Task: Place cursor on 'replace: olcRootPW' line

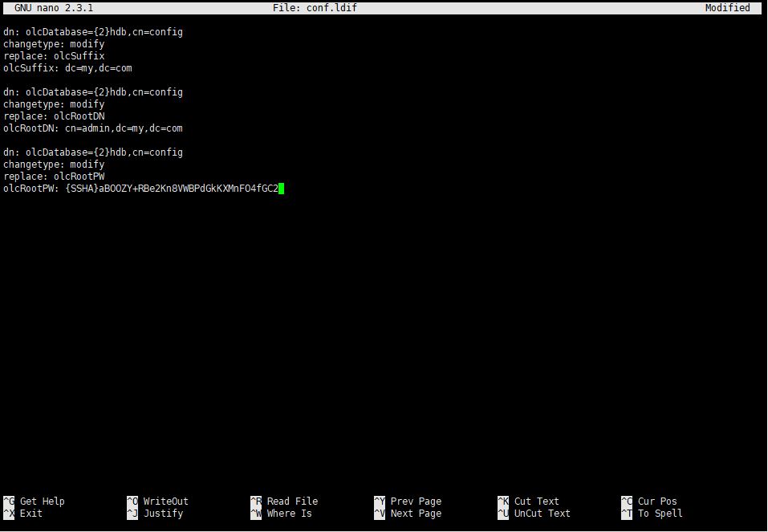Action: point(54,177)
